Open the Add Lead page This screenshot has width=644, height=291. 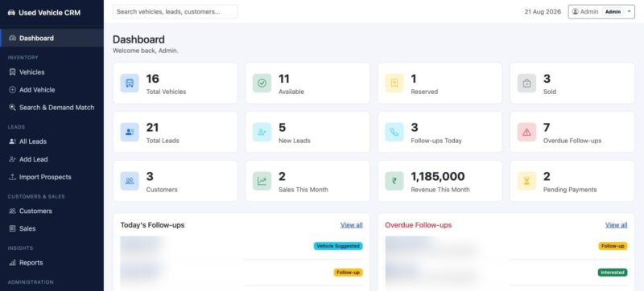click(x=52, y=159)
